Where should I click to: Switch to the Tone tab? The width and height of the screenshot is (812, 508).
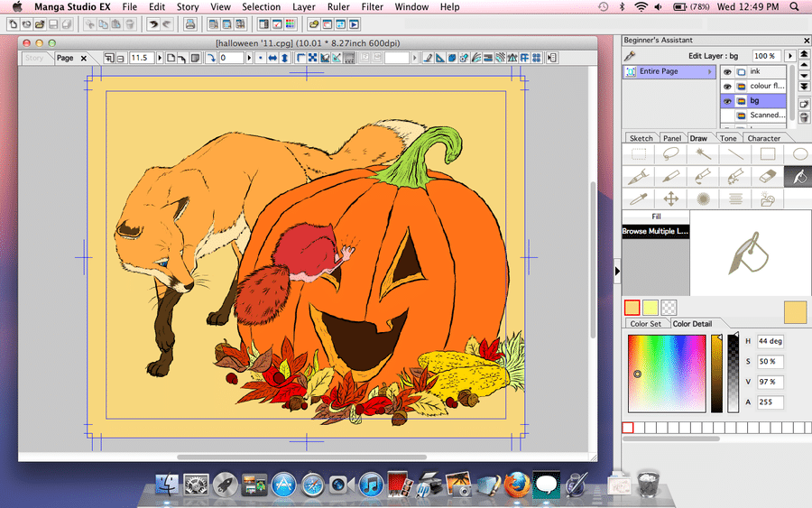click(x=727, y=138)
